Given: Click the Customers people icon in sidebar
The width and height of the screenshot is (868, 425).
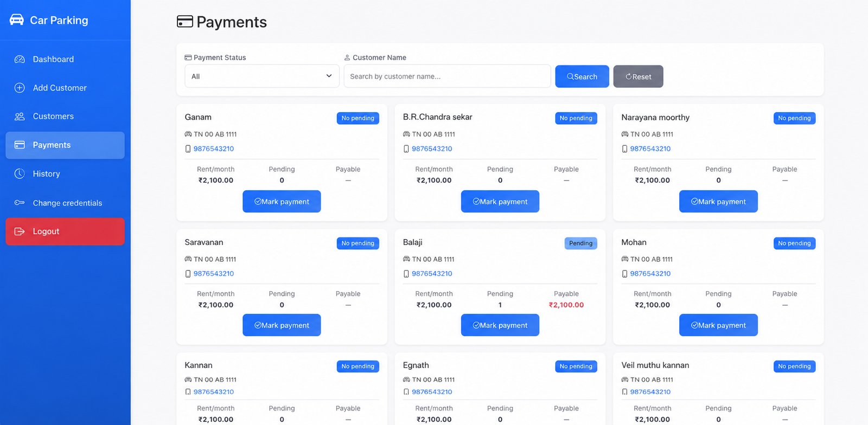Looking at the screenshot, I should [20, 117].
